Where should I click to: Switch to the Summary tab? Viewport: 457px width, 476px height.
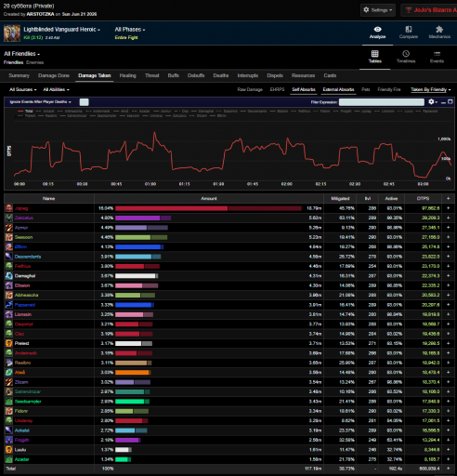click(x=19, y=75)
